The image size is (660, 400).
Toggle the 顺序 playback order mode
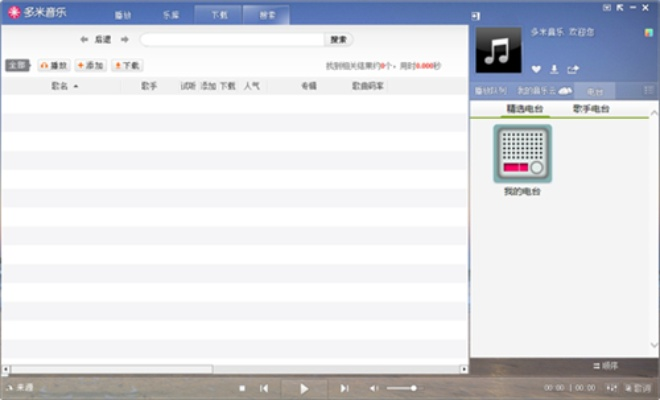click(607, 366)
